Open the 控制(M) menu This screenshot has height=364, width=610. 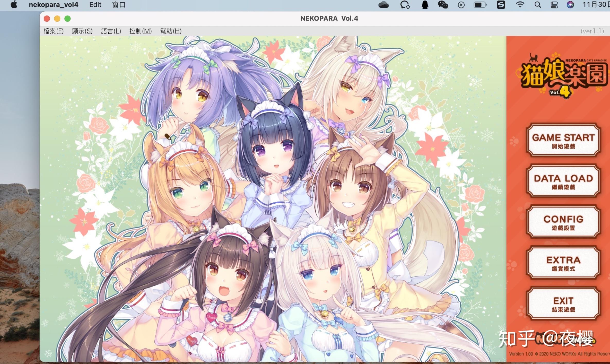[141, 31]
